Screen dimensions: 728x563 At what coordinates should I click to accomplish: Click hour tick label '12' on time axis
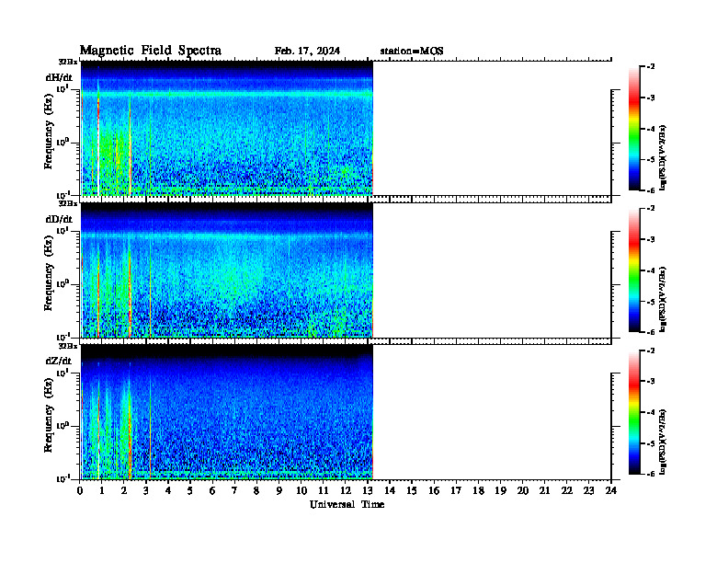coord(346,491)
